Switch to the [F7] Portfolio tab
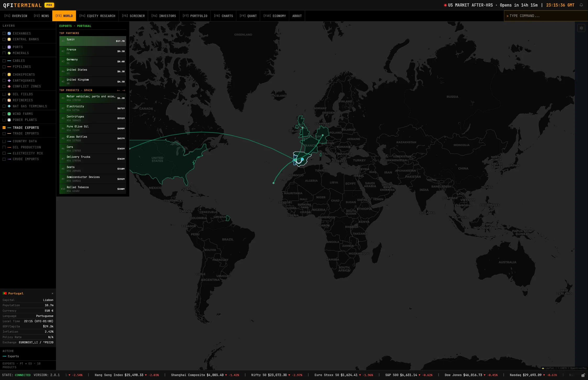This screenshot has width=588, height=380. tap(195, 16)
